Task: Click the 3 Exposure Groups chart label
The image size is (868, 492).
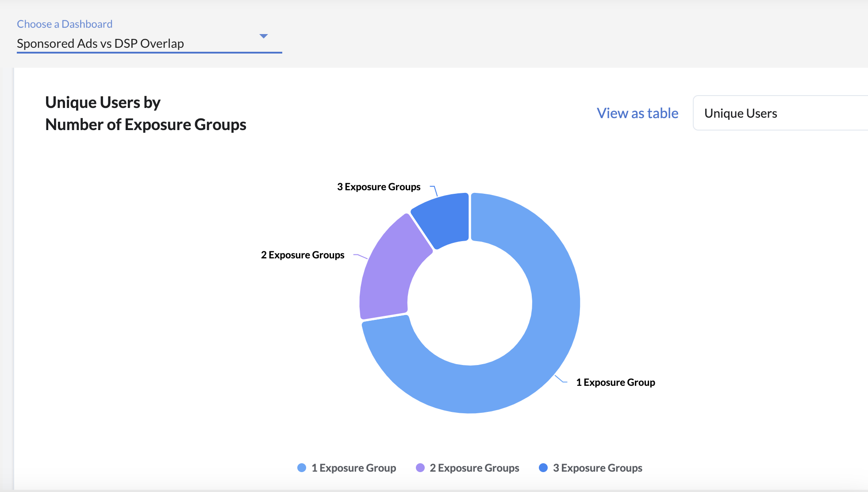Action: pos(379,187)
